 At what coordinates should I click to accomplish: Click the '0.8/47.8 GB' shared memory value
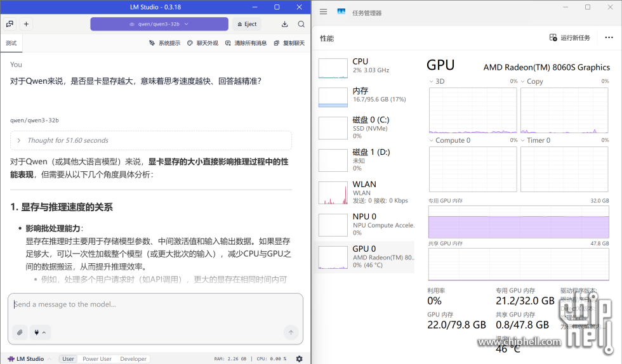(522, 325)
